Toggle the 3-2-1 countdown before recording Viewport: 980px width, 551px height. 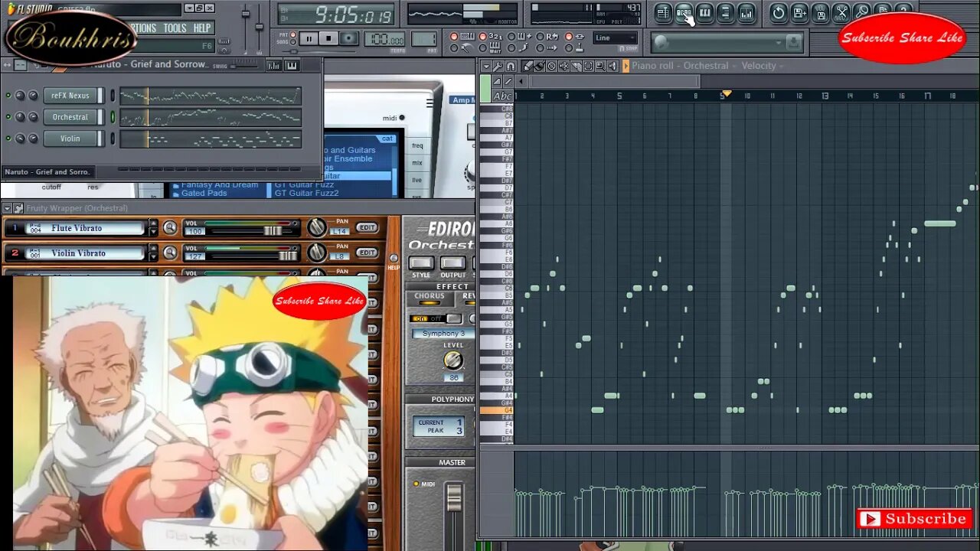482,37
